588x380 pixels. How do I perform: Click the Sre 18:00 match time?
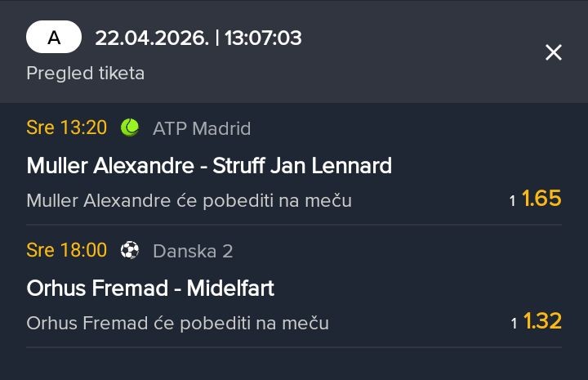pyautogui.click(x=67, y=250)
